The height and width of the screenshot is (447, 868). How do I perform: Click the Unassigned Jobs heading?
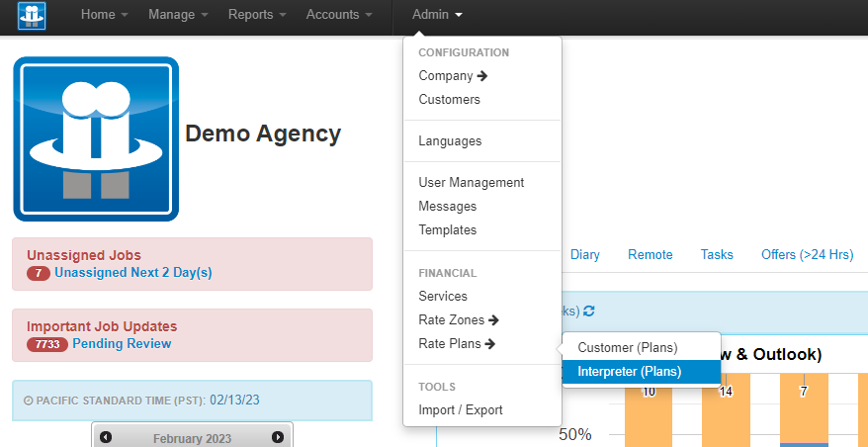pyautogui.click(x=84, y=255)
